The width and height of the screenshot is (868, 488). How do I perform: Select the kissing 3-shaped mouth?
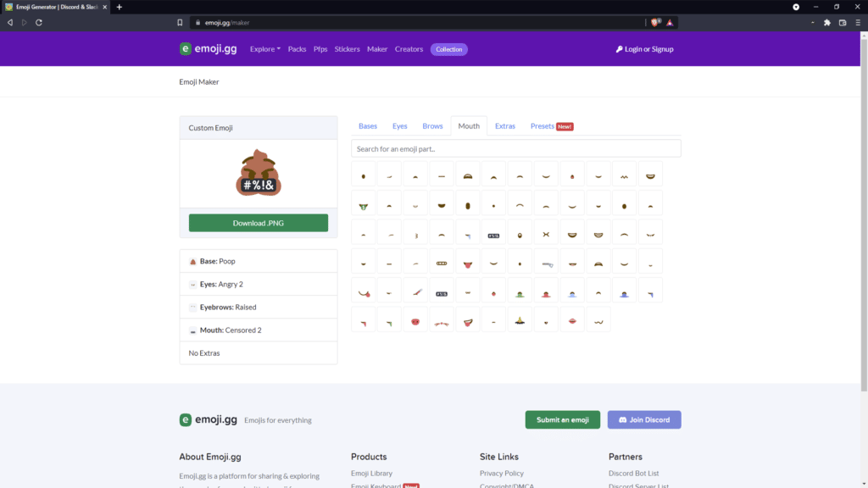pyautogui.click(x=415, y=232)
